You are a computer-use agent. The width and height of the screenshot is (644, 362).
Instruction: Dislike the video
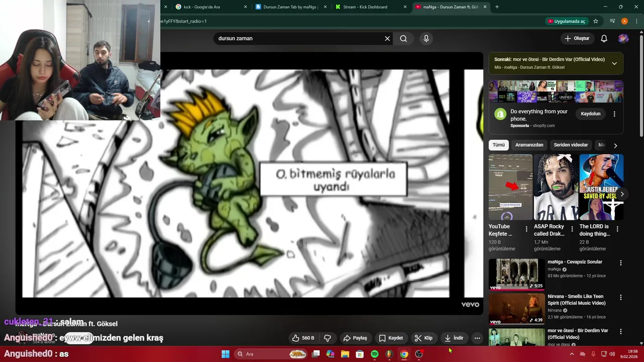(x=328, y=338)
